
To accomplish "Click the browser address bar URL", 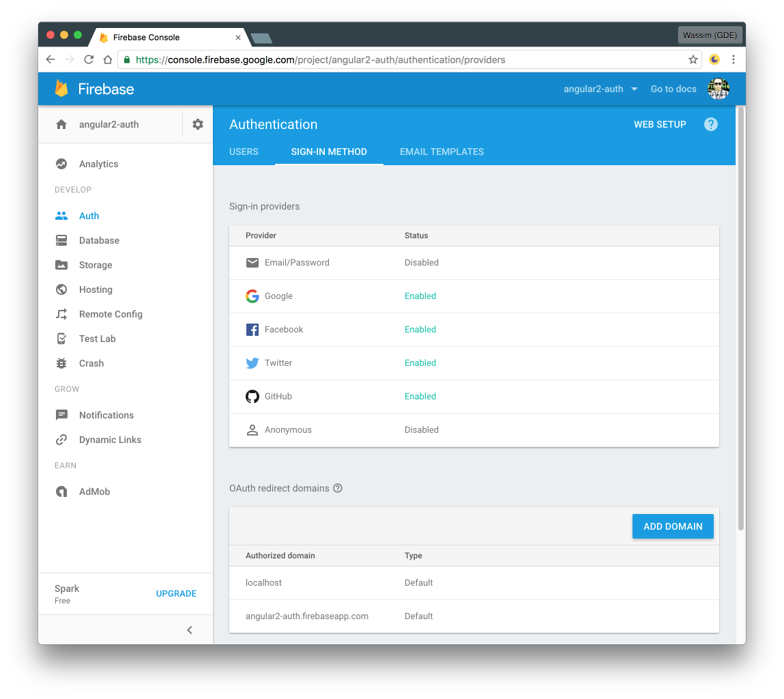I will (320, 59).
